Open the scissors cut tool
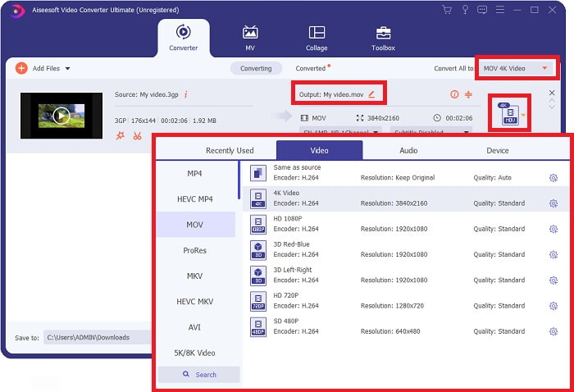The height and width of the screenshot is (392, 574). tap(137, 136)
